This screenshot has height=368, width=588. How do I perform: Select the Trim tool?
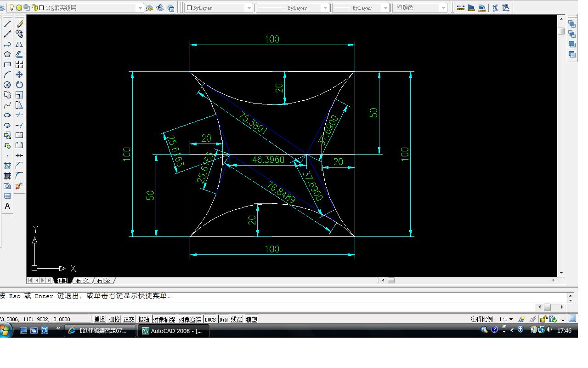tap(19, 115)
